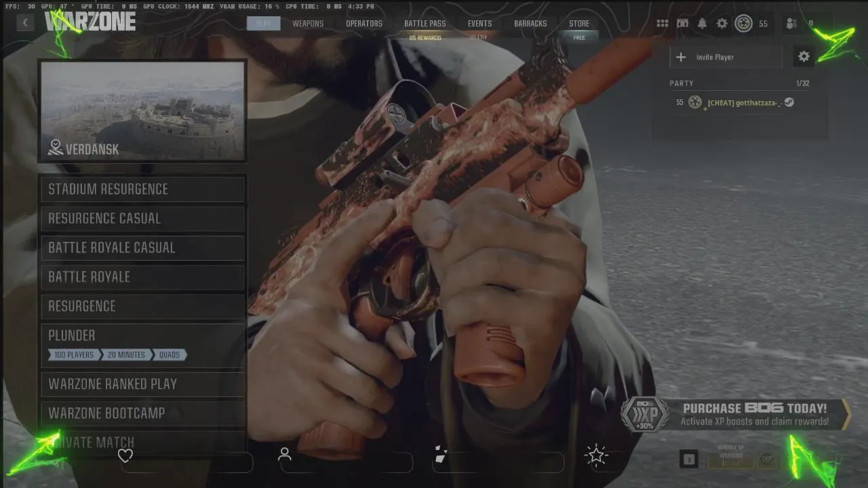Viewport: 868px width, 488px height.
Task: Click the star icon in bottom bar
Action: 597,455
